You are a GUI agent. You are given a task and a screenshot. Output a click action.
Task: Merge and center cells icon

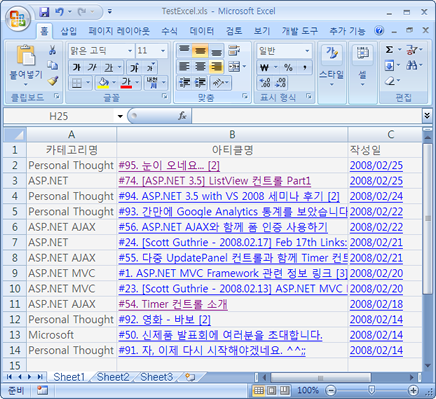pos(234,67)
